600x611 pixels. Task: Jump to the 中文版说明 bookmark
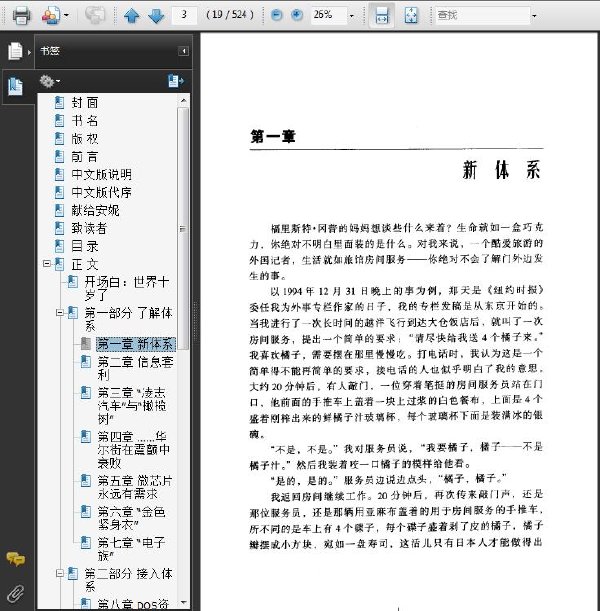tap(101, 175)
